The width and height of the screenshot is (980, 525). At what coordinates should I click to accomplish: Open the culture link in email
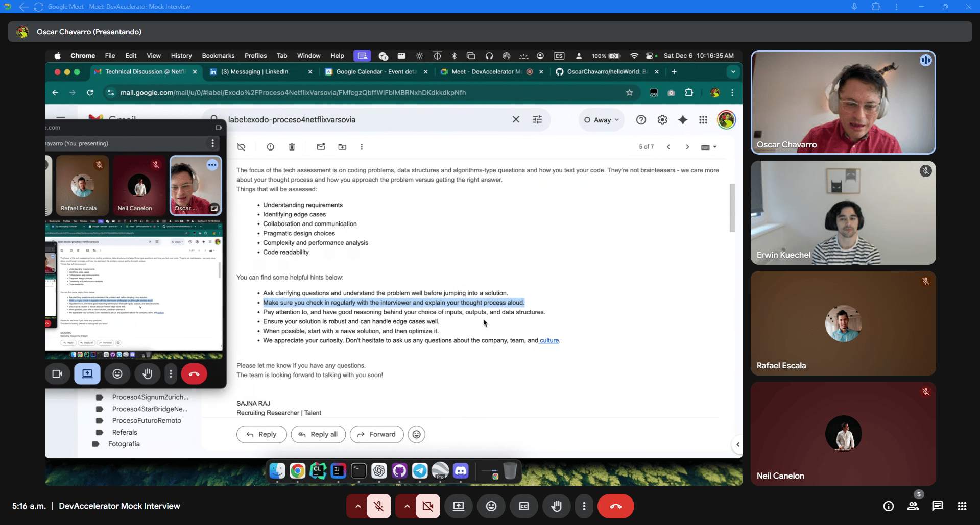(549, 340)
